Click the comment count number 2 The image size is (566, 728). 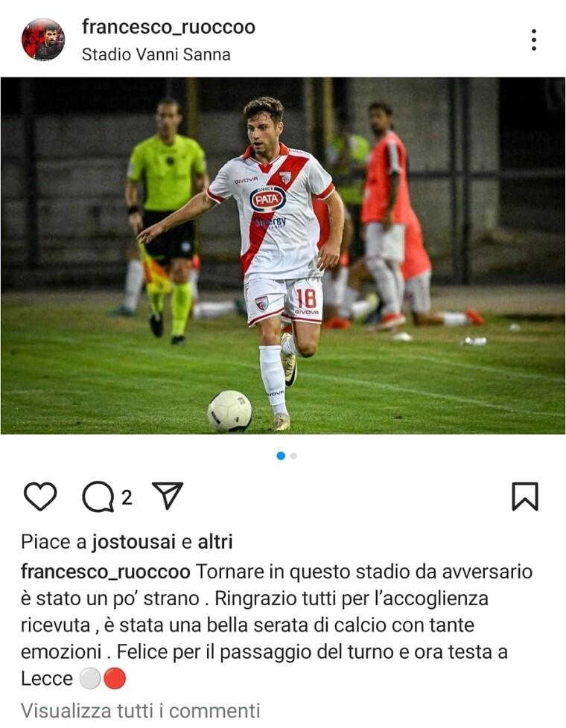127,498
